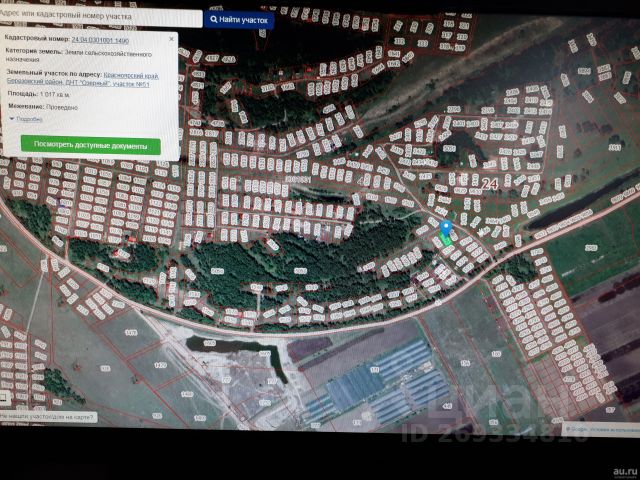Expand the 'Подробно' details section
The image size is (640, 480).
point(26,119)
